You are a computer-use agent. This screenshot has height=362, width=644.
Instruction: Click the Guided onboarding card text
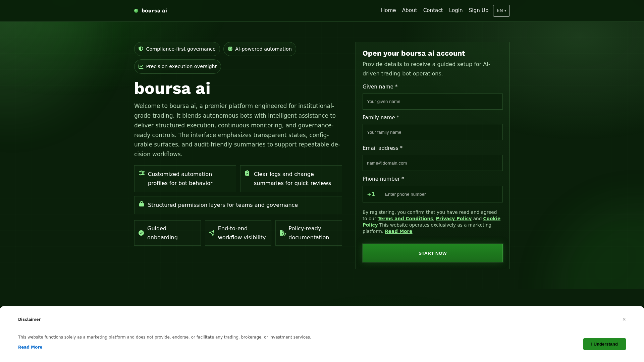162,233
